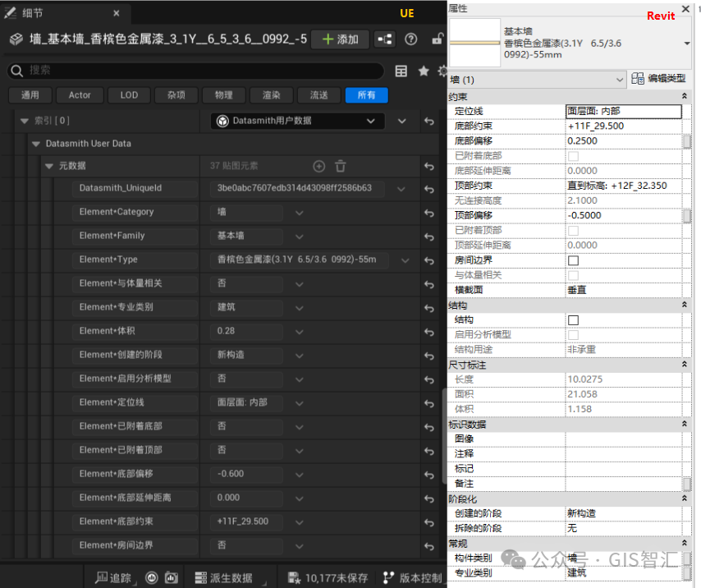Screen dimensions: 701x588
Task: Open 版本控制 source control menu
Action: pos(413,577)
